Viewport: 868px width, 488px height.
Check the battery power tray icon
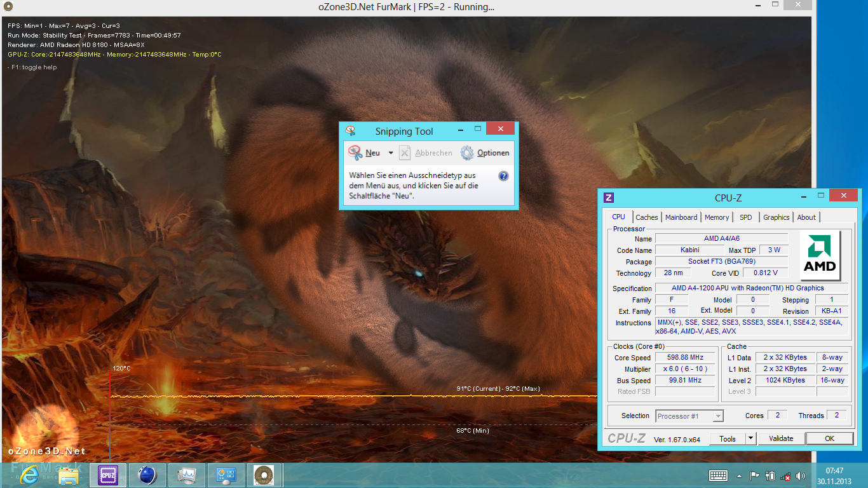pos(770,476)
